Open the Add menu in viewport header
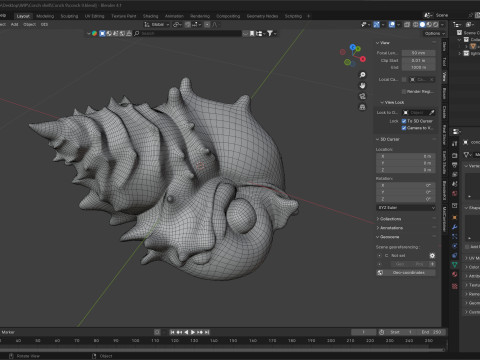Viewport: 480px width, 360px height. (14, 24)
